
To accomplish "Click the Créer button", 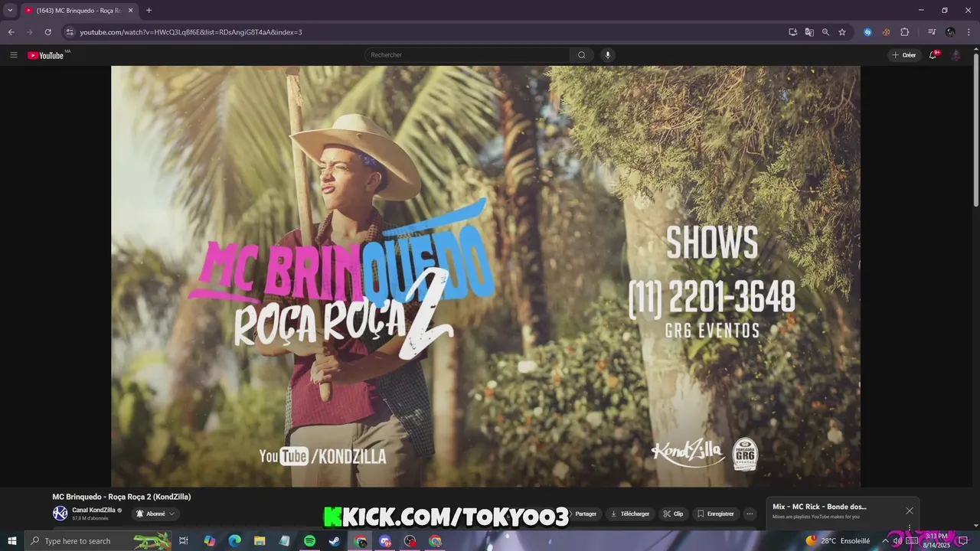I will tap(904, 55).
